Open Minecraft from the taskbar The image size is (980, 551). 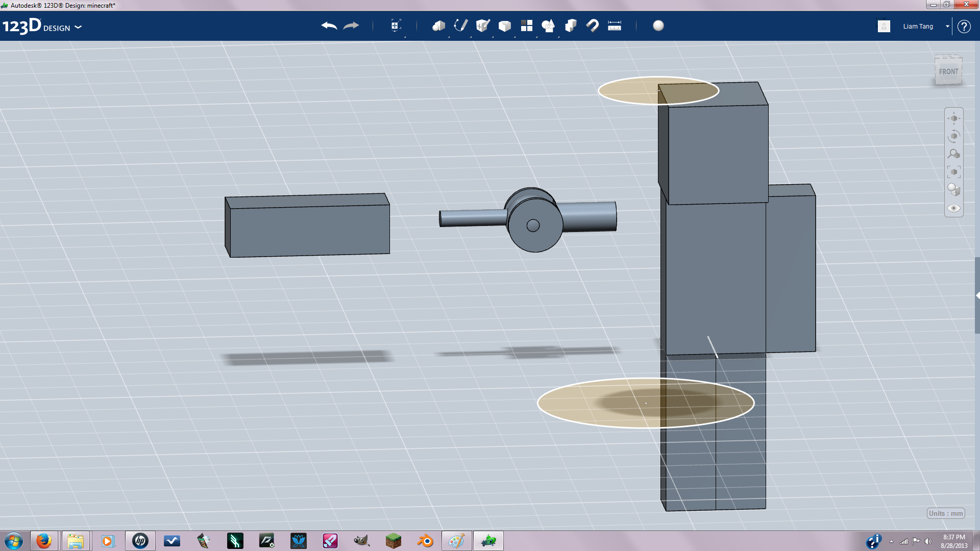(x=394, y=541)
